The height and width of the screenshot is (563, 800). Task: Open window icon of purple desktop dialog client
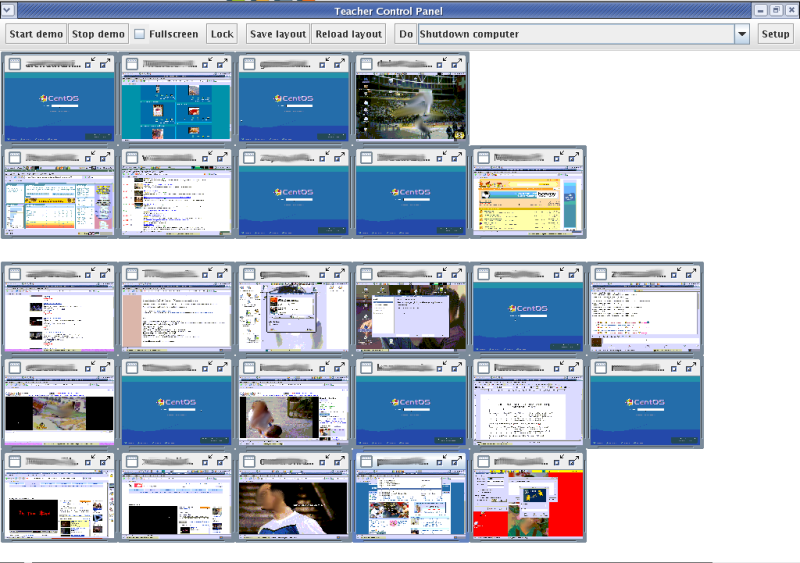coord(366,274)
